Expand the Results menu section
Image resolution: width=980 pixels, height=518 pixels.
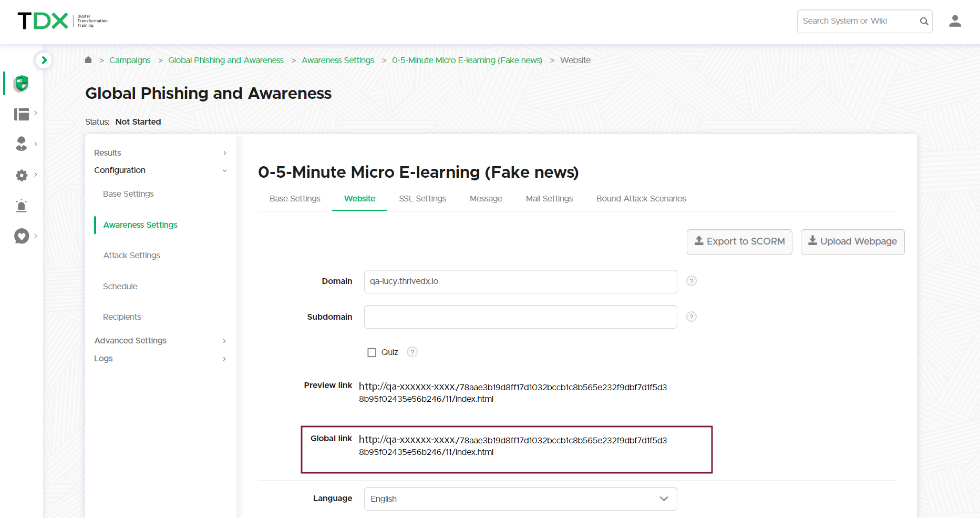[160, 153]
